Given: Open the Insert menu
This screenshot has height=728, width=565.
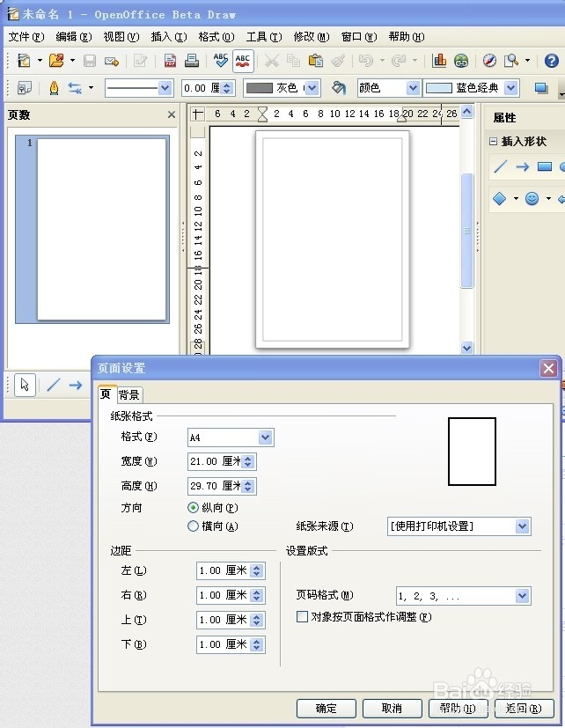Looking at the screenshot, I should pos(168,37).
